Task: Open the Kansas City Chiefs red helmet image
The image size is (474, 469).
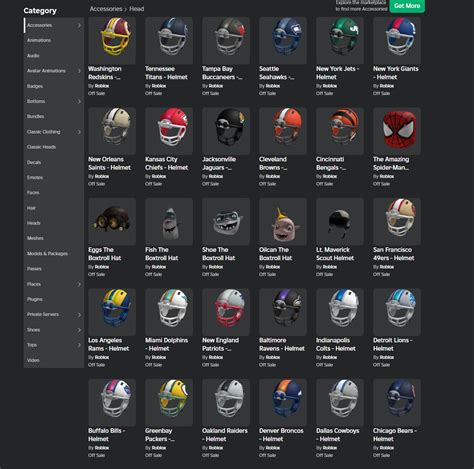Action: [169, 131]
